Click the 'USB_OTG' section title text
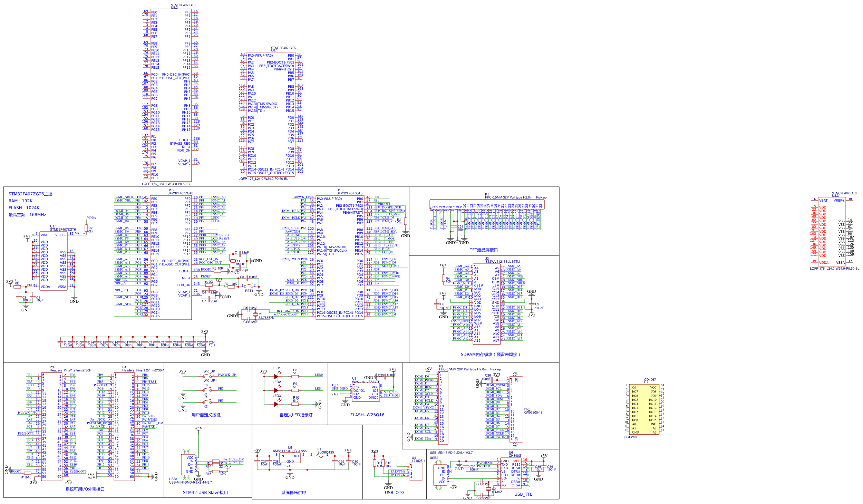This screenshot has height=504, width=863. tap(394, 493)
